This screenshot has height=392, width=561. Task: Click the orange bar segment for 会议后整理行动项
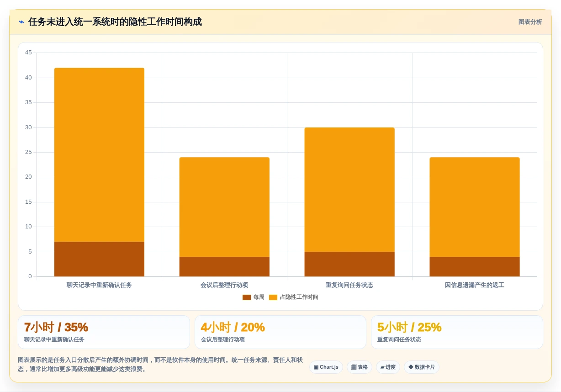tap(224, 207)
